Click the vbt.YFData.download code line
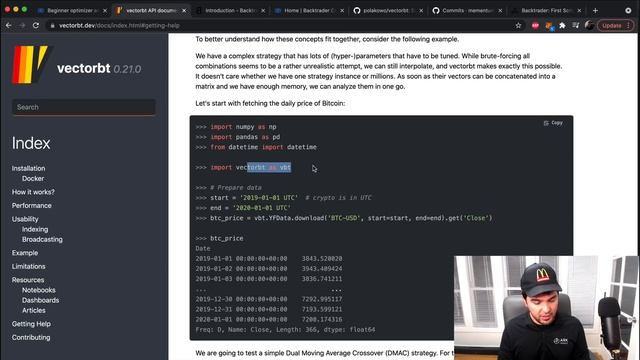Image resolution: width=640 pixels, height=360 pixels. point(344,218)
